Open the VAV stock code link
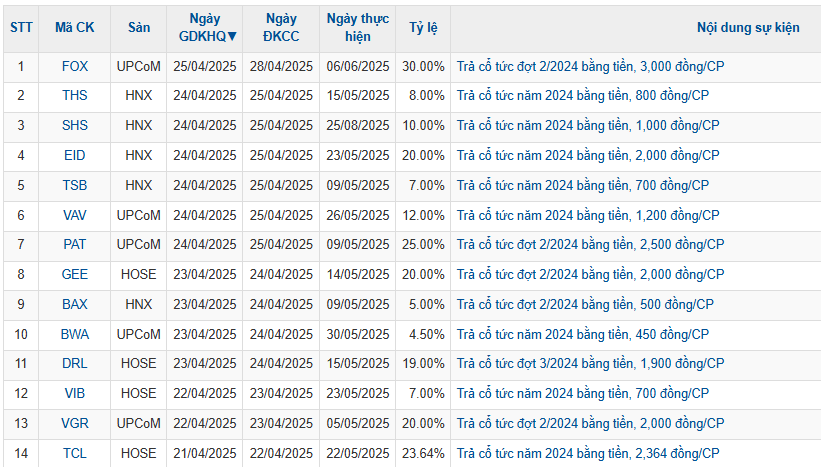This screenshot has height=467, width=821. point(74,215)
